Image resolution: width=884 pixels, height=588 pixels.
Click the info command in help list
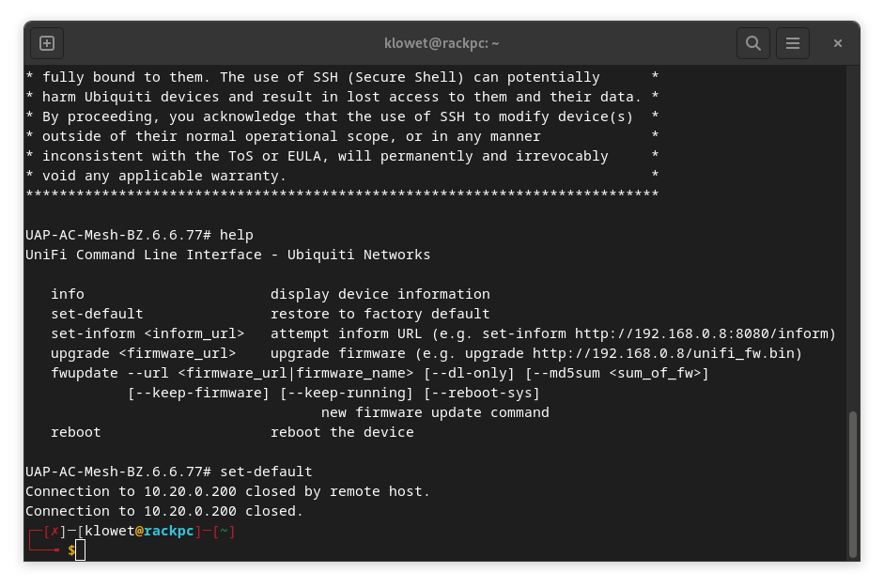pyautogui.click(x=68, y=294)
